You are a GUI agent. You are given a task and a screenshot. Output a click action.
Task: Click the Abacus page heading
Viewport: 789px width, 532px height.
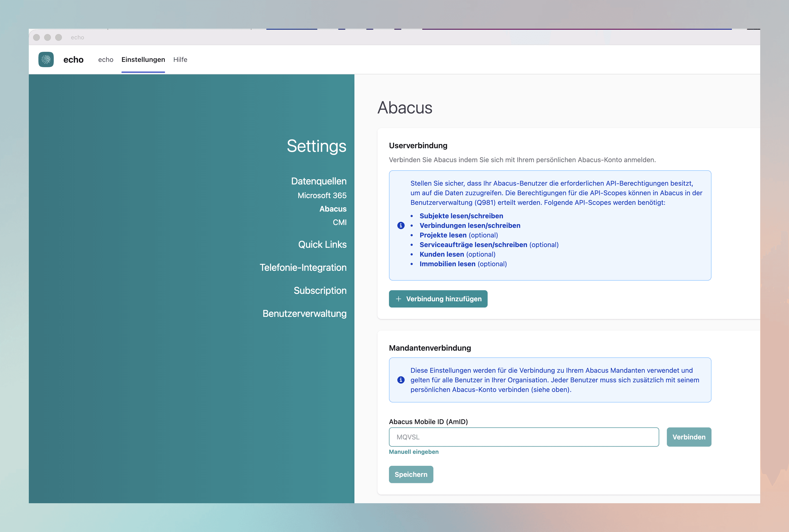point(405,108)
